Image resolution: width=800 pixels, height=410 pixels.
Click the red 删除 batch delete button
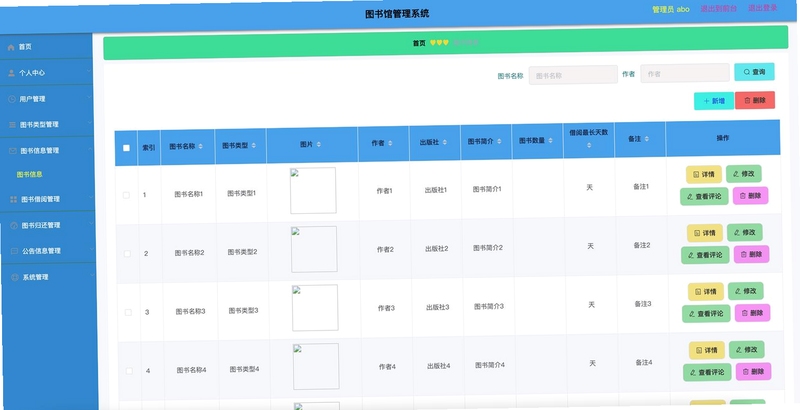coord(755,100)
